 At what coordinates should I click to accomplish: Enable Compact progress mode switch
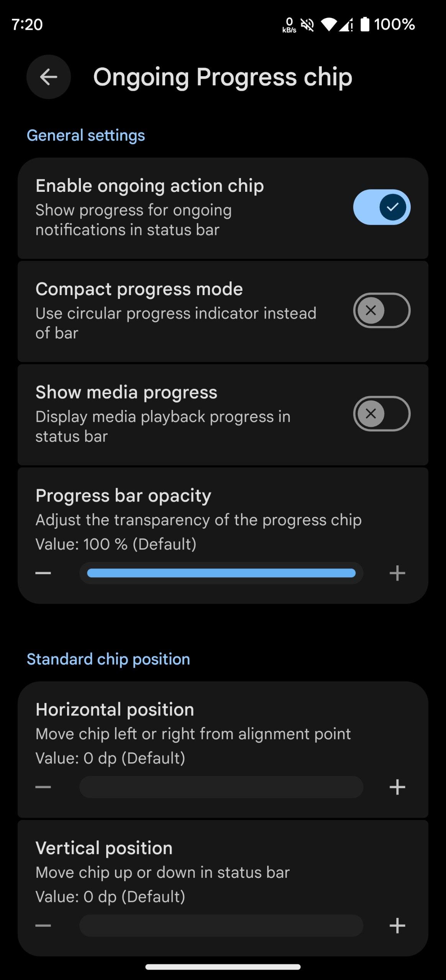pos(382,310)
